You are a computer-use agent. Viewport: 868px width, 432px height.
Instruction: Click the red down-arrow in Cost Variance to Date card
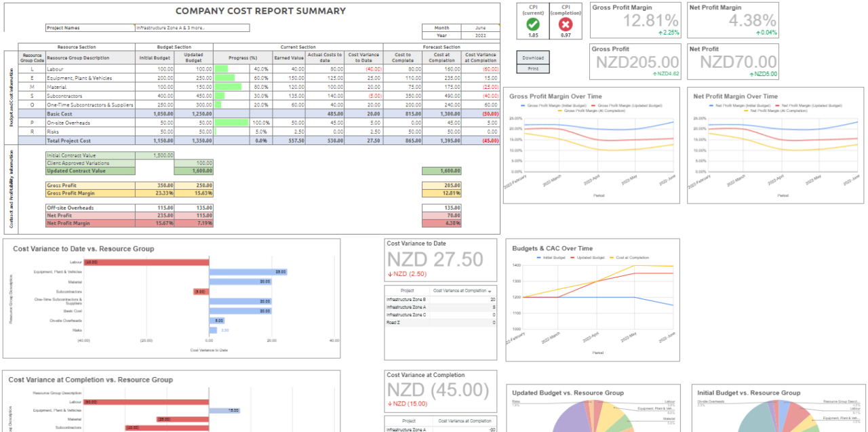tap(391, 274)
